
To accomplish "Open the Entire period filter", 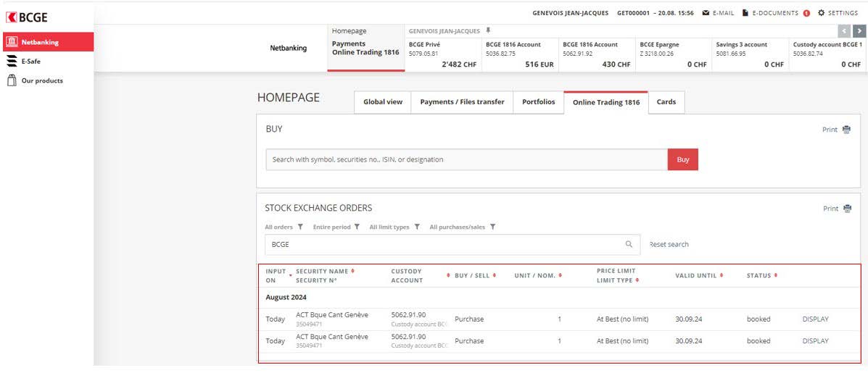I will (x=336, y=227).
